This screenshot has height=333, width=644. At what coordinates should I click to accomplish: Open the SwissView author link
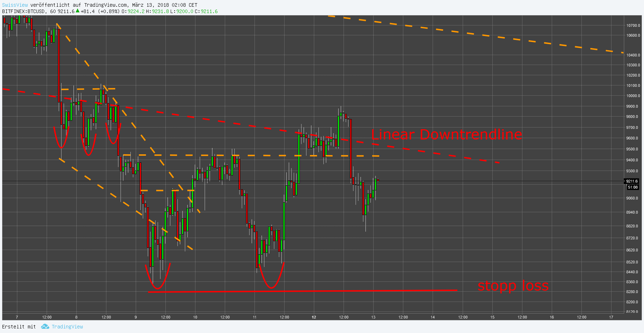[15, 5]
